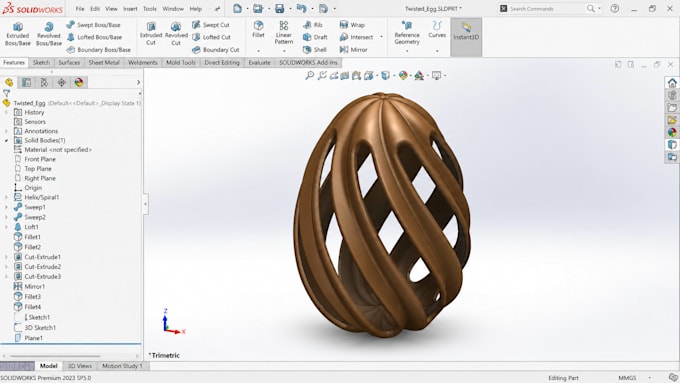Screen dimensions: 680x383
Task: Open the Tools menu
Action: [150, 9]
